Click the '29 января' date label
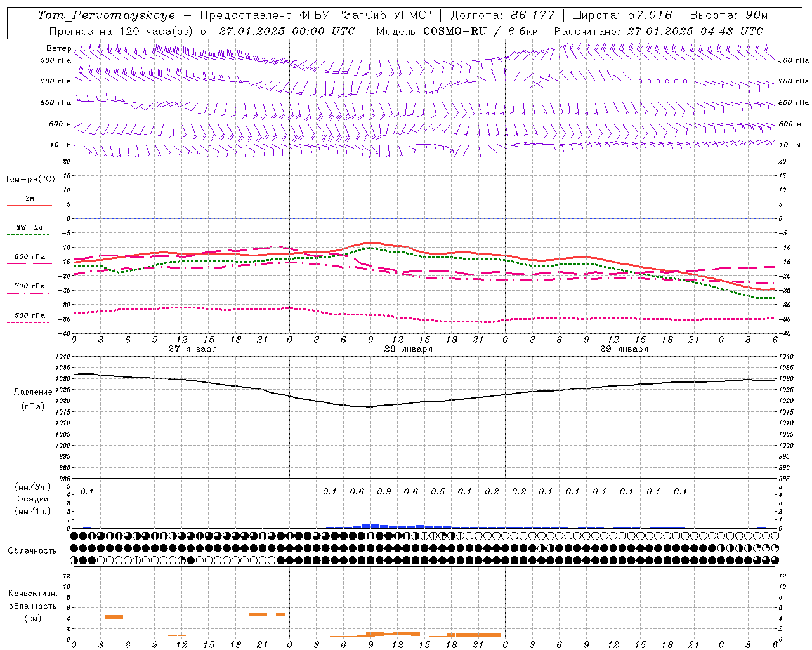Screen dimensions: 812x650 624,349
